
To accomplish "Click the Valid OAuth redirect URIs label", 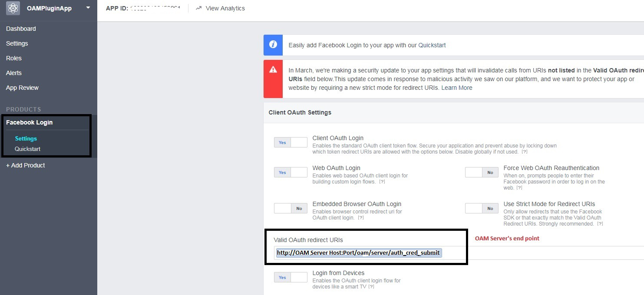I will pyautogui.click(x=308, y=240).
